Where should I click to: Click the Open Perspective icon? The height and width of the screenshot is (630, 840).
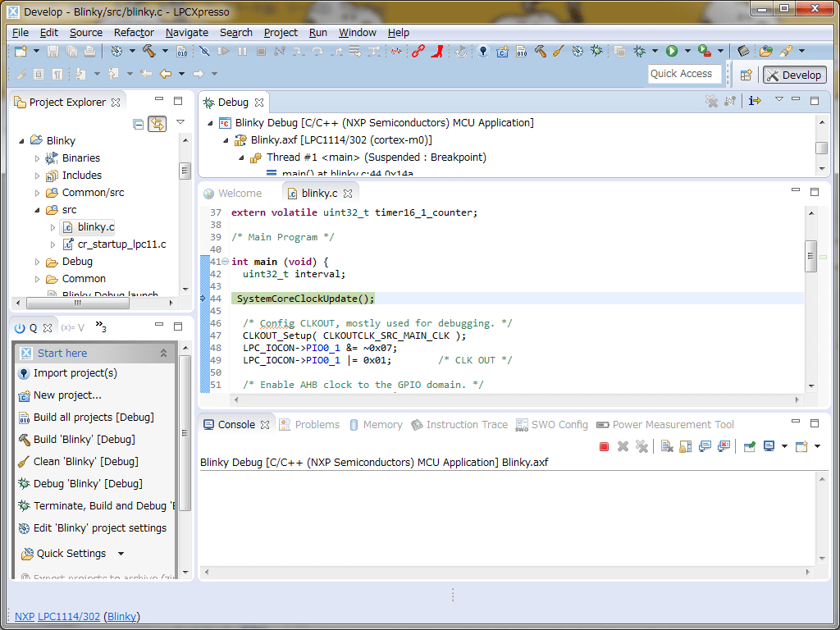746,75
